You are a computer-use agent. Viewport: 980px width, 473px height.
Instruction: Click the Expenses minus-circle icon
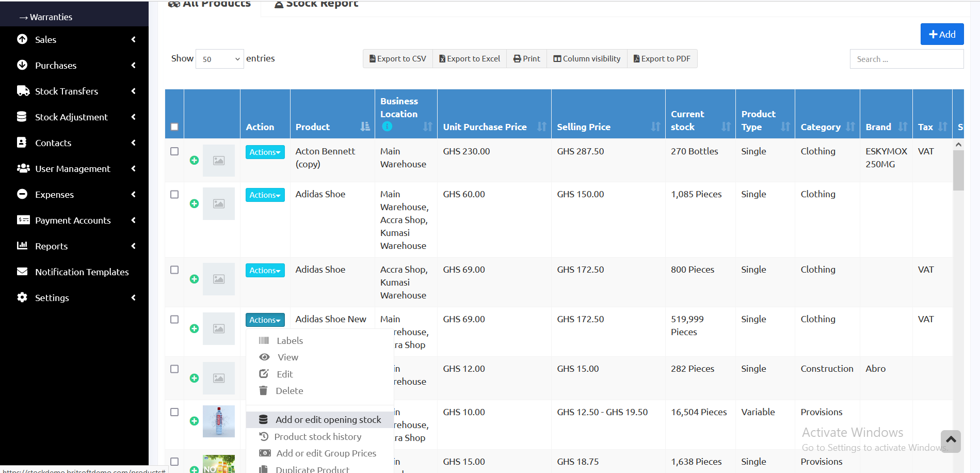(x=22, y=194)
